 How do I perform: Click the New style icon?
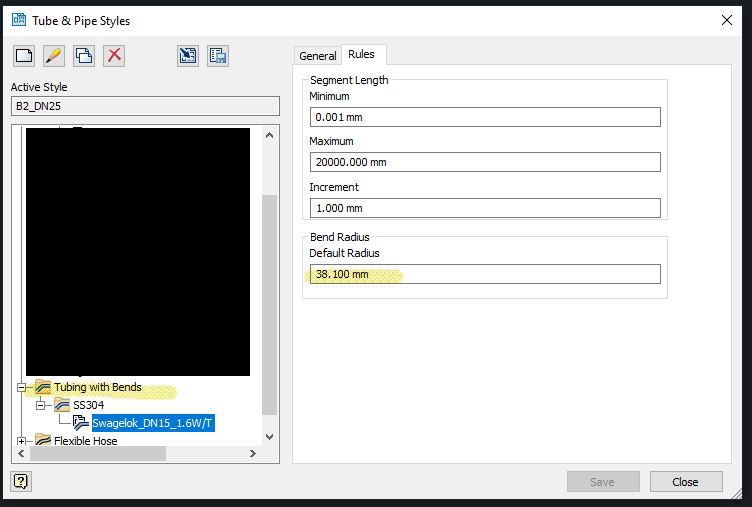click(x=24, y=56)
